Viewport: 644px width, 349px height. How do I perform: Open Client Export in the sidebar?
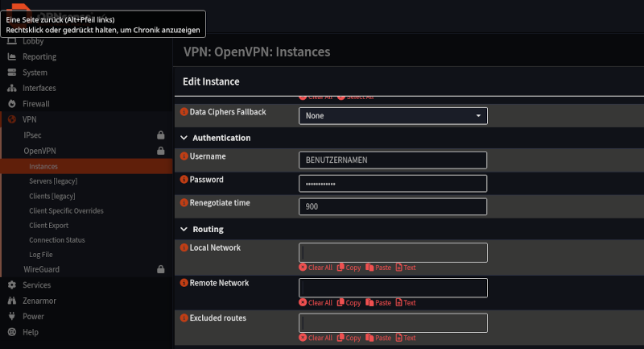coord(49,226)
